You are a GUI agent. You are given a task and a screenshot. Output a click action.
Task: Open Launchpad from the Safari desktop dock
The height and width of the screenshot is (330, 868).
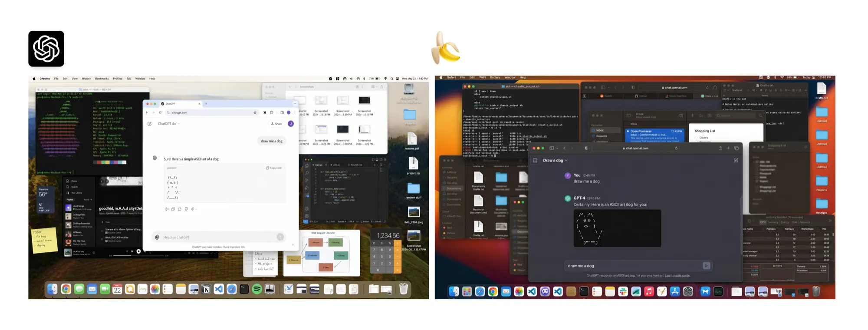pos(467,291)
